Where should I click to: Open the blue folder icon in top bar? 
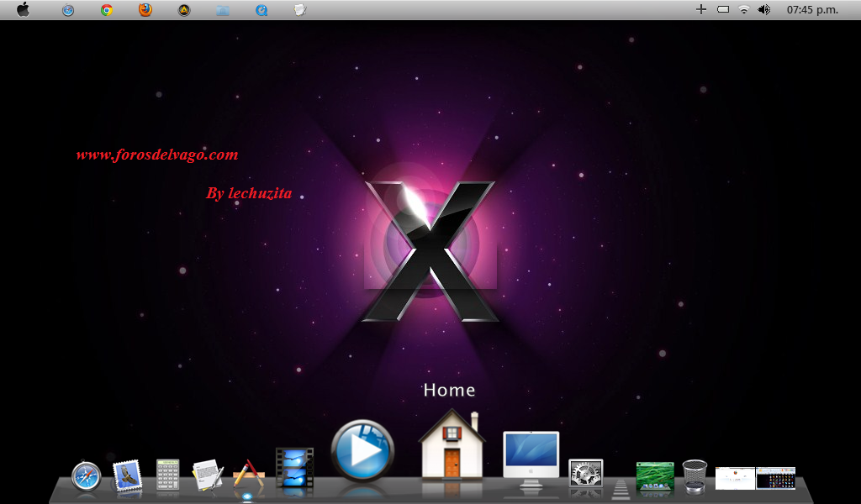point(222,10)
